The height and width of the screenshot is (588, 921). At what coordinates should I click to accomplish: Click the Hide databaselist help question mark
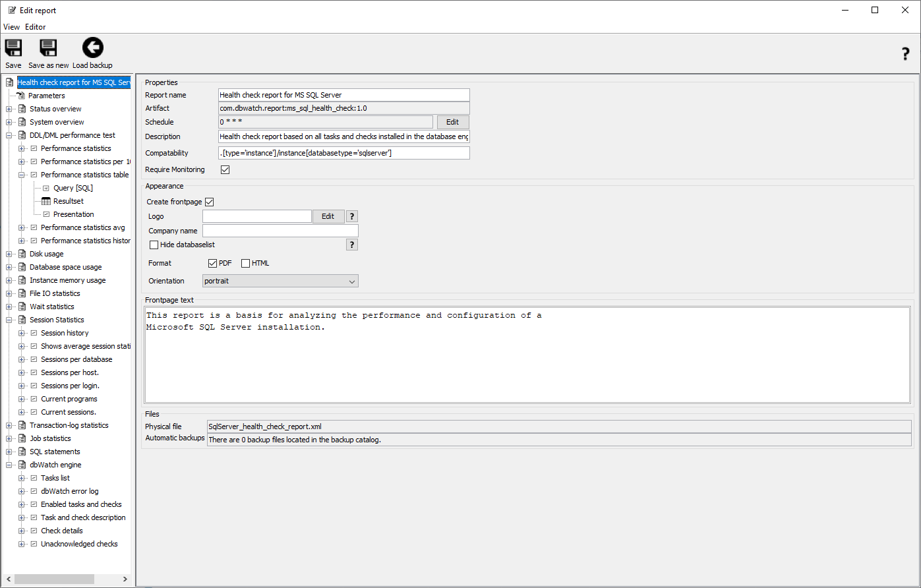(352, 245)
